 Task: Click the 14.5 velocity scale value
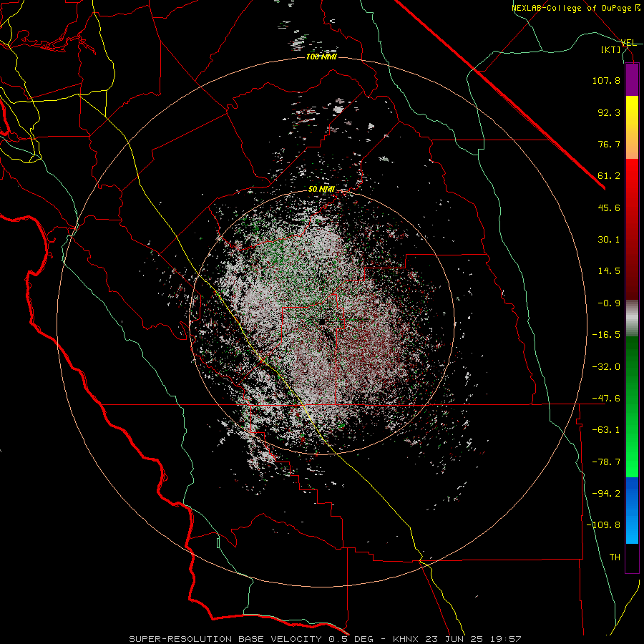coord(609,271)
